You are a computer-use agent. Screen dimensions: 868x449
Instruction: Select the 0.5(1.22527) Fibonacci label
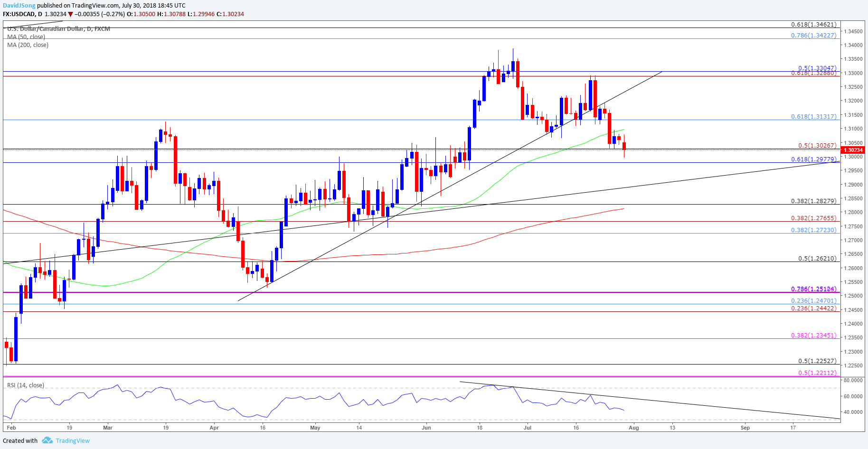tap(817, 361)
